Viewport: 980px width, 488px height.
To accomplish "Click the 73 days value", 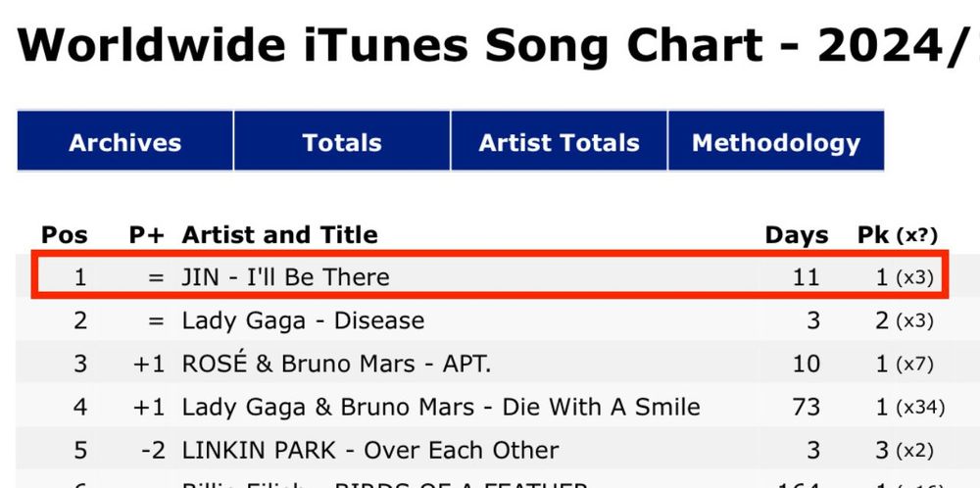I will pos(805,407).
